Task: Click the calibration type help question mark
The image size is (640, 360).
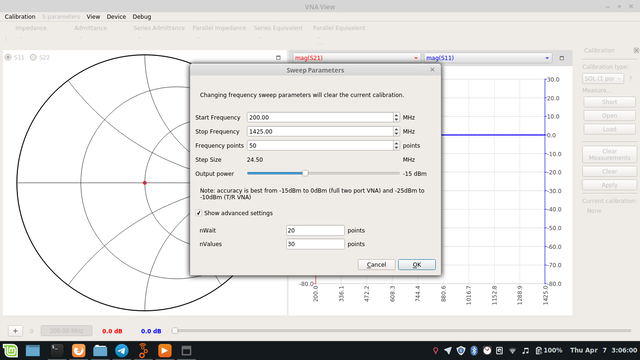Action: tap(631, 78)
